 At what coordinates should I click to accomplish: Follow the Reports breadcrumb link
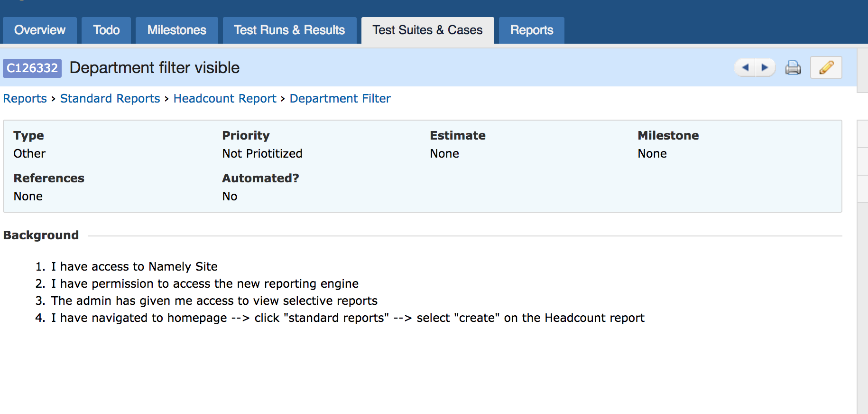click(25, 98)
